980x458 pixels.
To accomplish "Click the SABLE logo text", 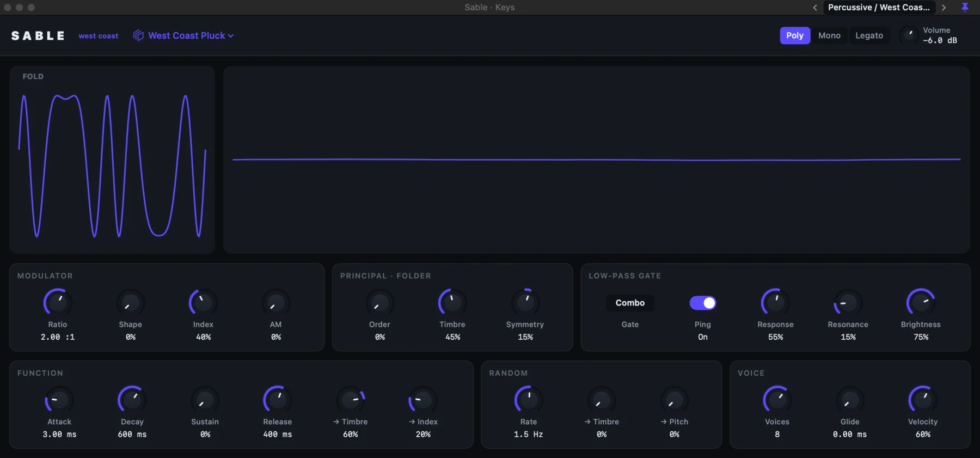I will (38, 36).
